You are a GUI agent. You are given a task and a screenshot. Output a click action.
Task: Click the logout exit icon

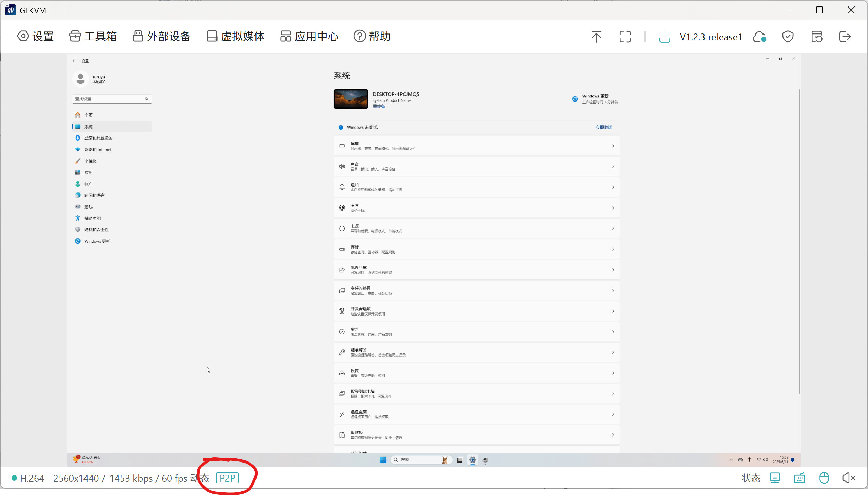[844, 37]
